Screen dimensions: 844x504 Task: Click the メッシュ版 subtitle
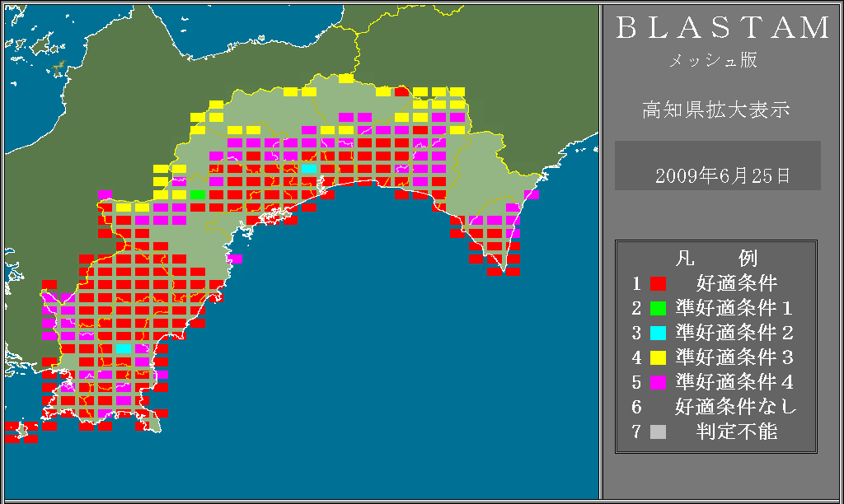click(x=713, y=60)
